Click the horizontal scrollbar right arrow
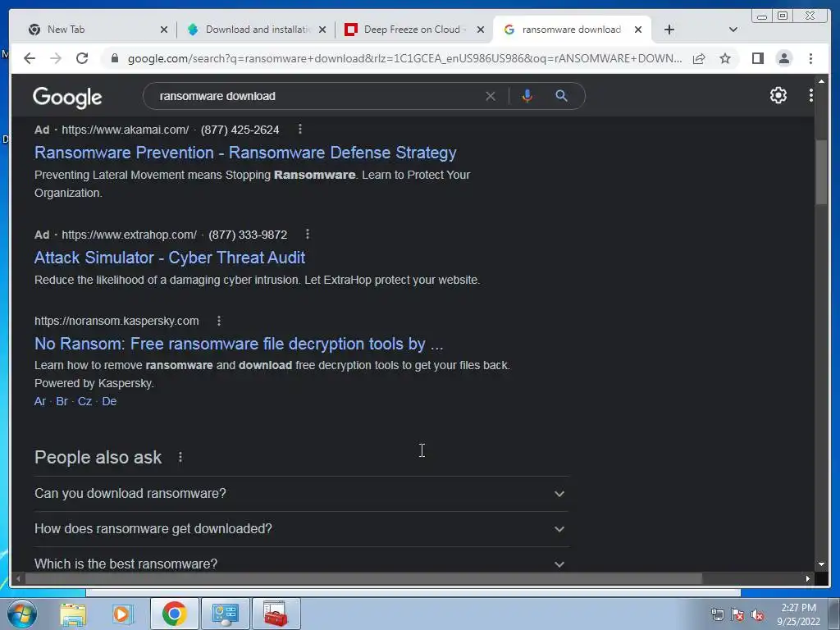Viewport: 840px width, 630px height. pyautogui.click(x=808, y=578)
